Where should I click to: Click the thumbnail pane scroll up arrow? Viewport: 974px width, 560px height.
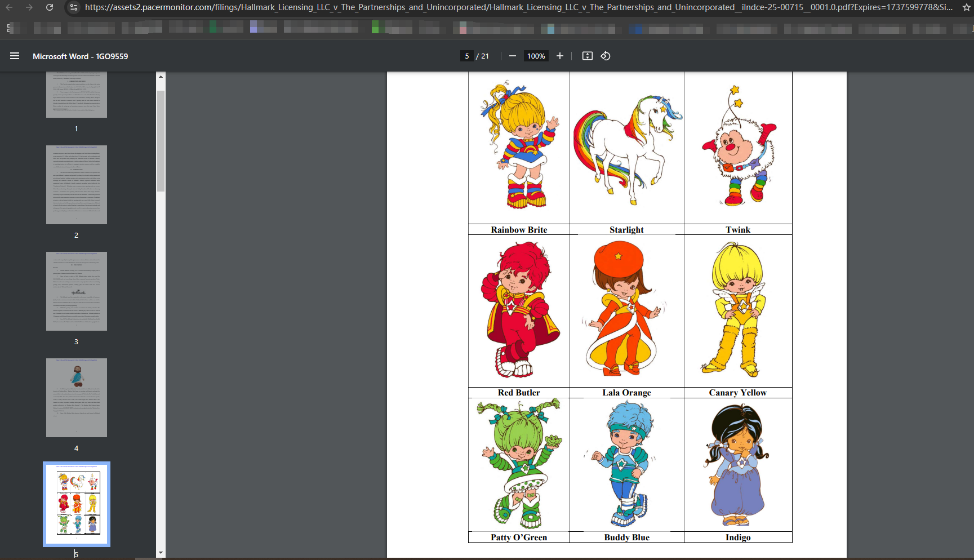(x=161, y=77)
